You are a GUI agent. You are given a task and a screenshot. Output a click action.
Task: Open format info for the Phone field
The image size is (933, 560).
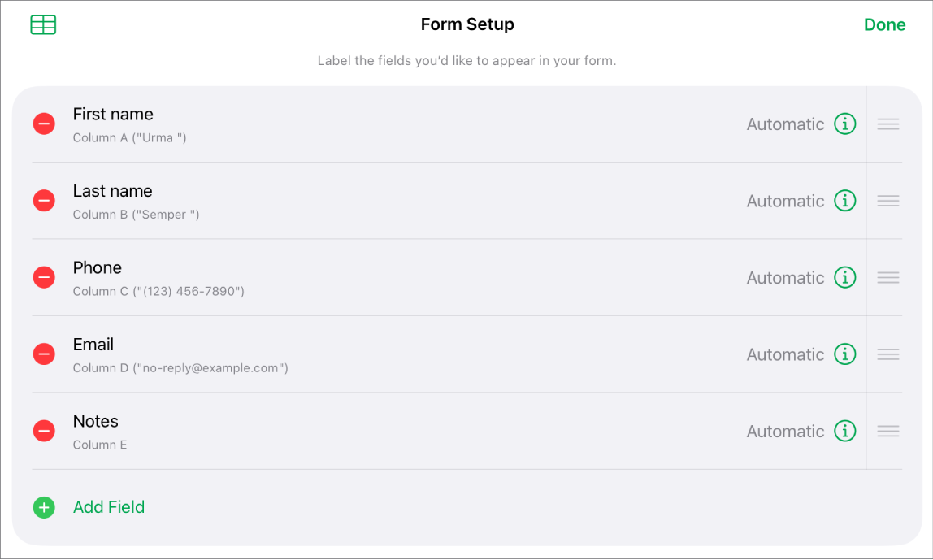coord(845,277)
